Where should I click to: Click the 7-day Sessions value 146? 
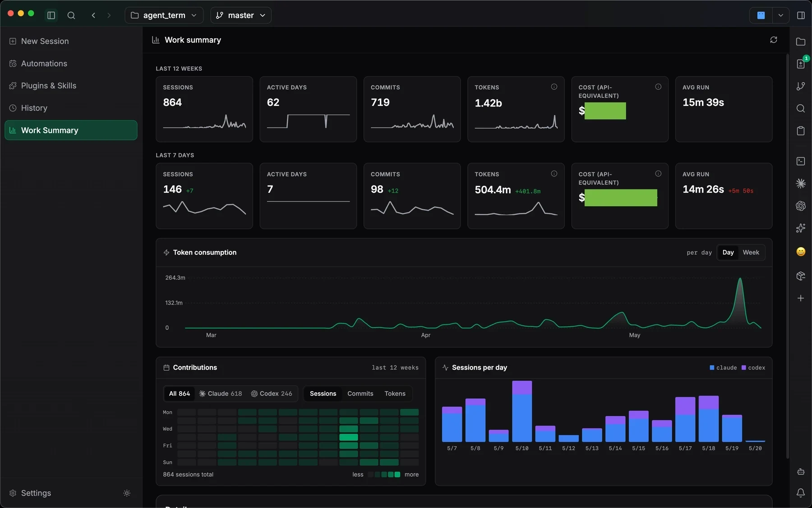[x=172, y=189]
